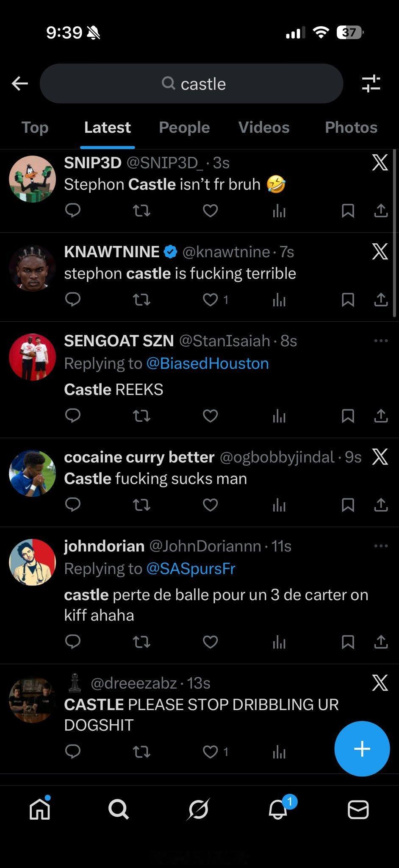Bookmark SNIP3D's tweet

348,210
